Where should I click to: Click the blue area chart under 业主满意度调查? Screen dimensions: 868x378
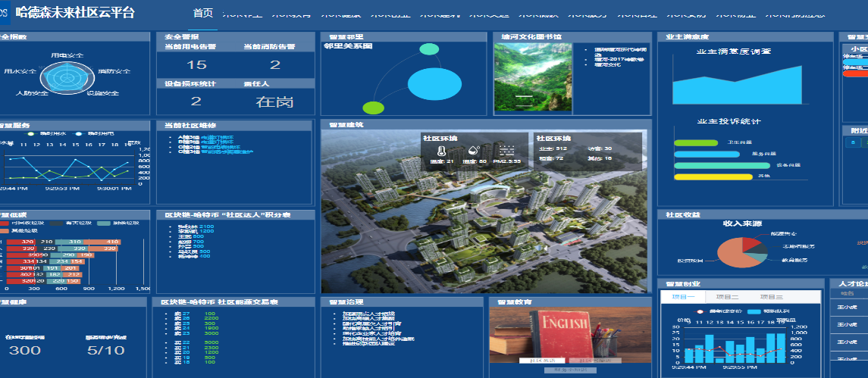[x=737, y=86]
